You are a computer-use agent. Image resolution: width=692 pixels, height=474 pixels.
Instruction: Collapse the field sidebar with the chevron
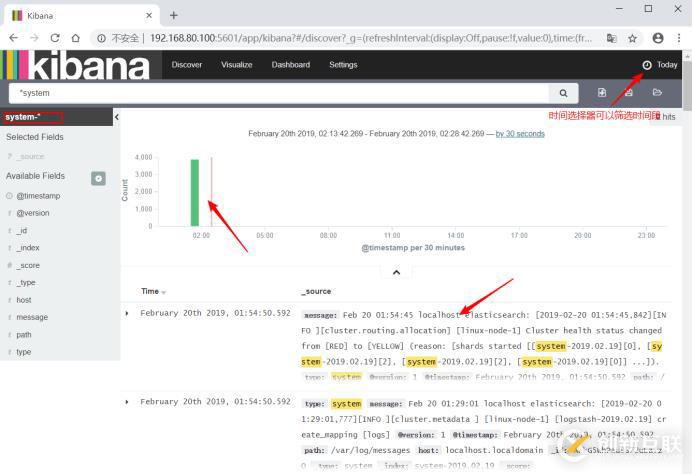pos(117,117)
